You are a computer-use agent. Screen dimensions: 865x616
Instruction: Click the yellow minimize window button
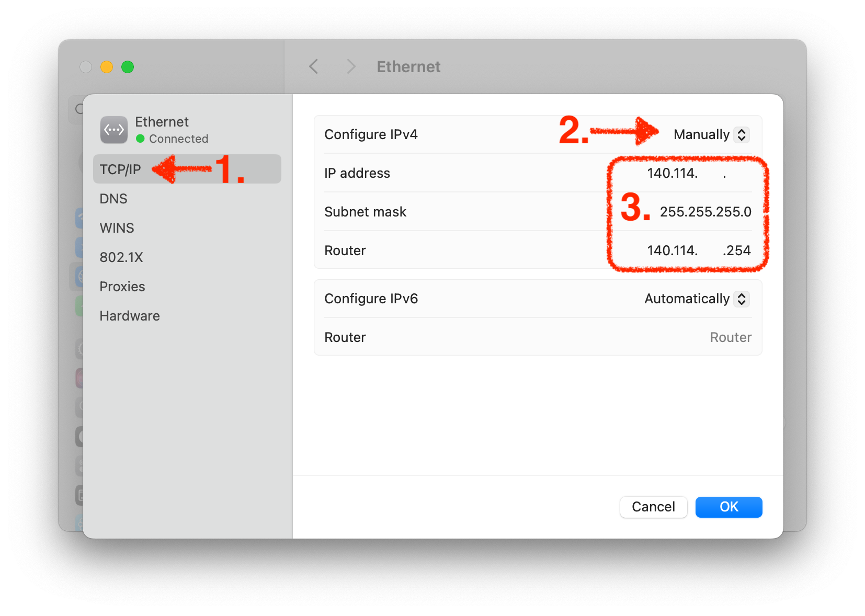[107, 67]
